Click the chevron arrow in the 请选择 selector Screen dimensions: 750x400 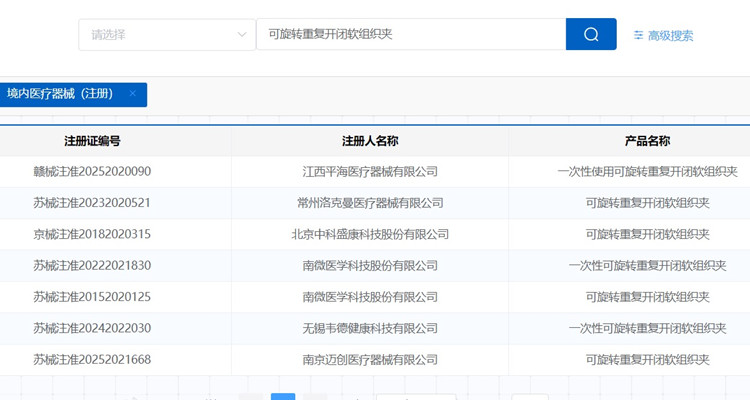pyautogui.click(x=242, y=35)
